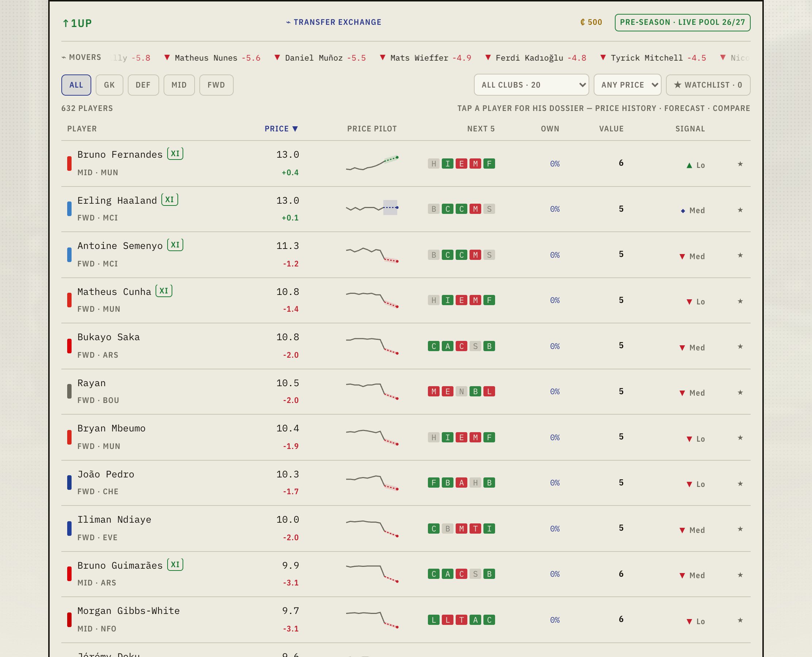This screenshot has width=812, height=657.
Task: Filter players by GK
Action: 110,85
